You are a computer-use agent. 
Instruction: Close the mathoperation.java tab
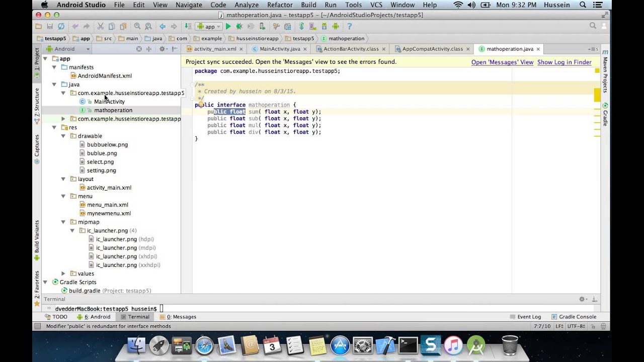pos(538,49)
